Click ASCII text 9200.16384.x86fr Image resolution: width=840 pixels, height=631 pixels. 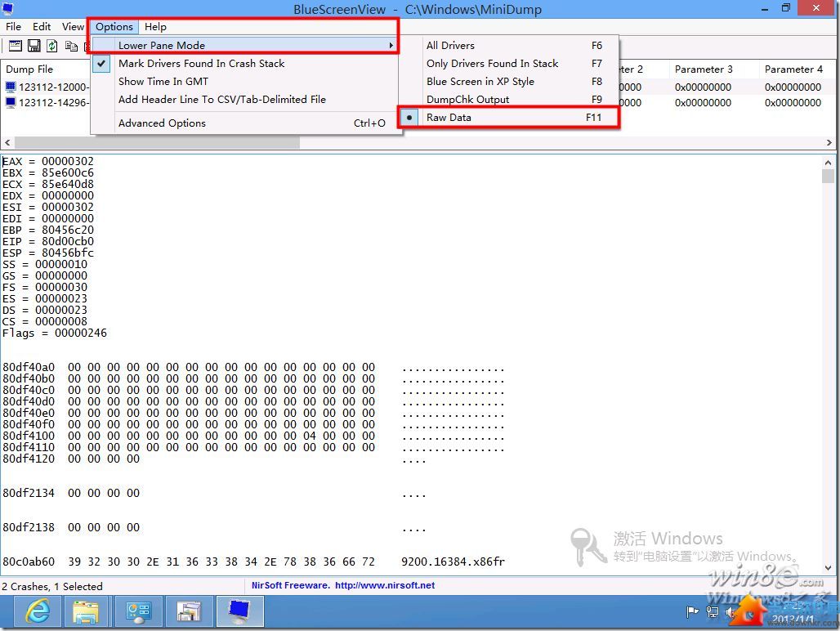coord(453,562)
